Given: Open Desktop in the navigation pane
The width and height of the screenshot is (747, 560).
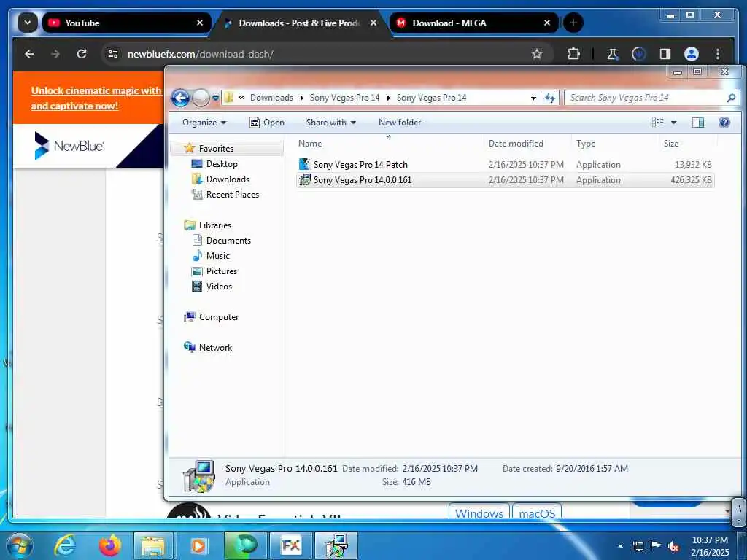Looking at the screenshot, I should point(222,164).
